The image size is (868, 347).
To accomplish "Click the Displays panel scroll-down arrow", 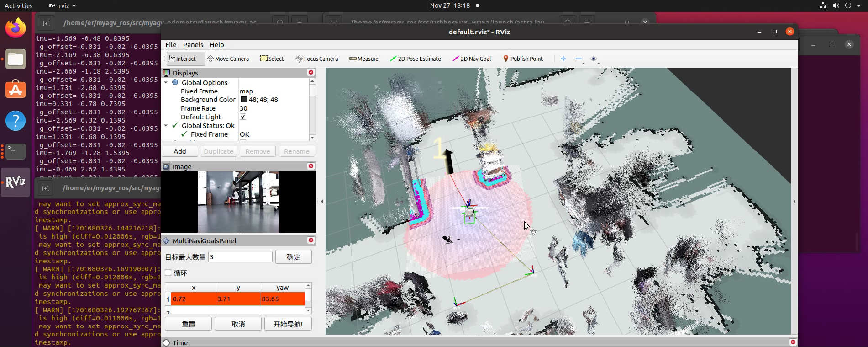I will (312, 138).
